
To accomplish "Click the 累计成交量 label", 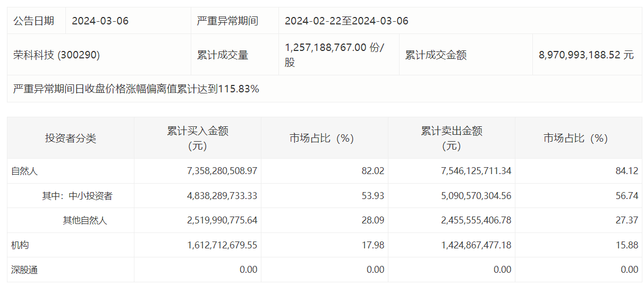I will [x=223, y=55].
